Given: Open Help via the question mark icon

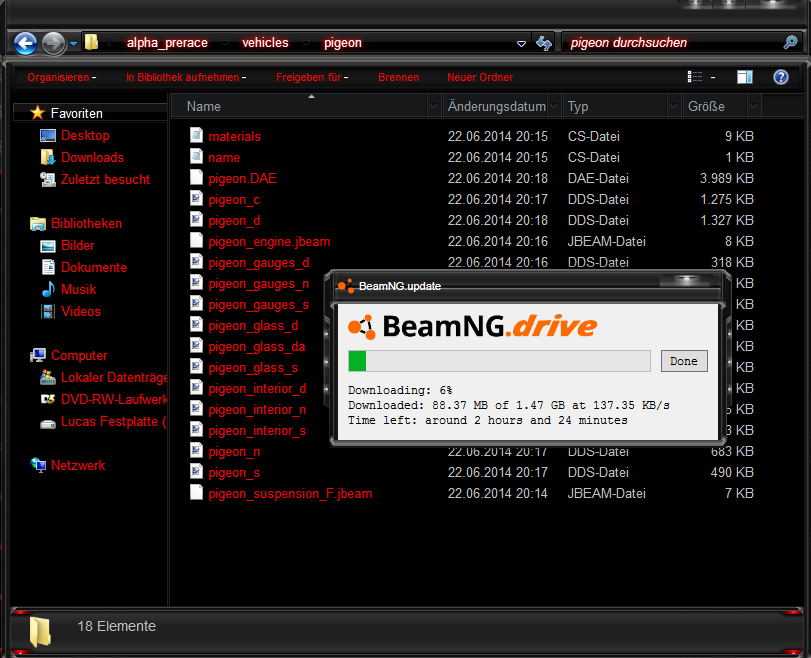Looking at the screenshot, I should pos(780,77).
